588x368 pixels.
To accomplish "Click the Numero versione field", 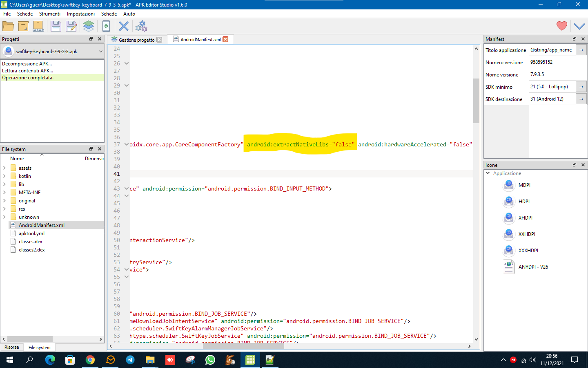I will tap(558, 62).
